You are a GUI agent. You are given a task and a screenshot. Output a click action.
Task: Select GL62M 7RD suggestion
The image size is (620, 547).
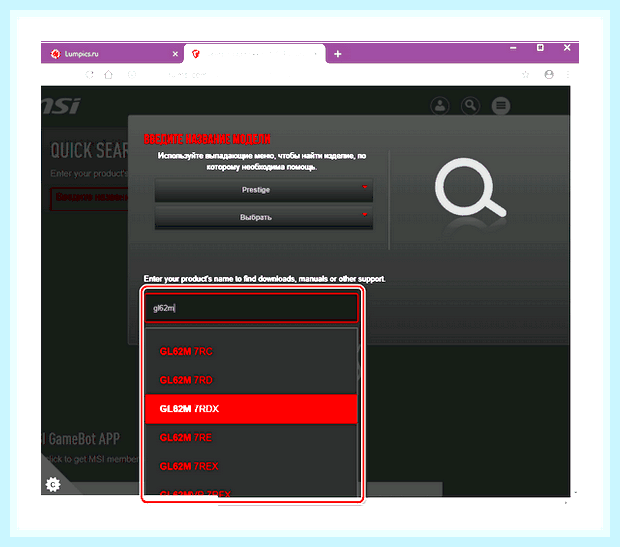[x=251, y=380]
